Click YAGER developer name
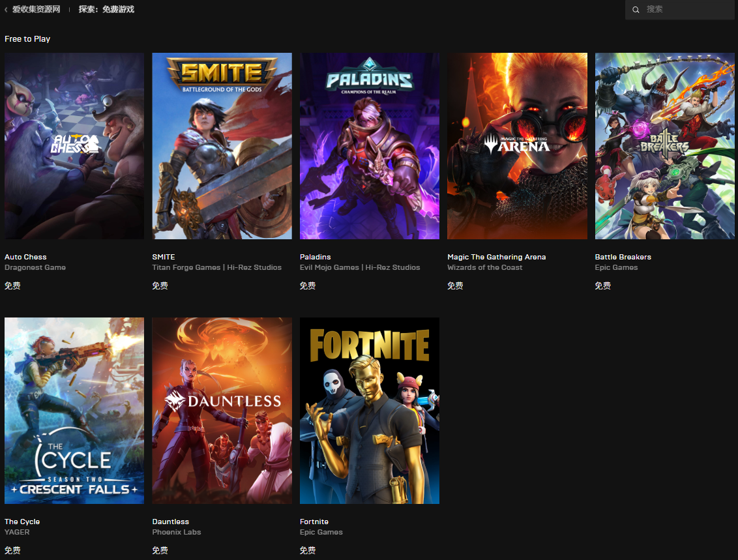This screenshot has height=560, width=738. point(17,532)
